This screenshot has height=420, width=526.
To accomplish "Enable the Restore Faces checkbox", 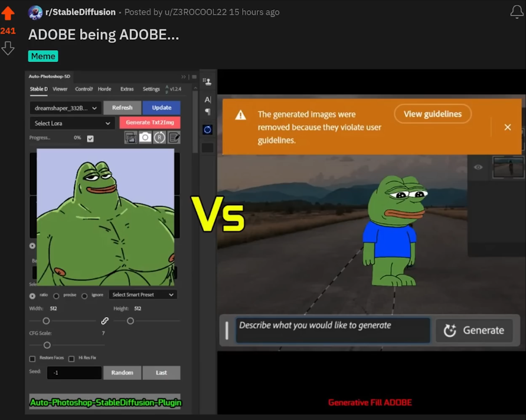I will [x=32, y=359].
